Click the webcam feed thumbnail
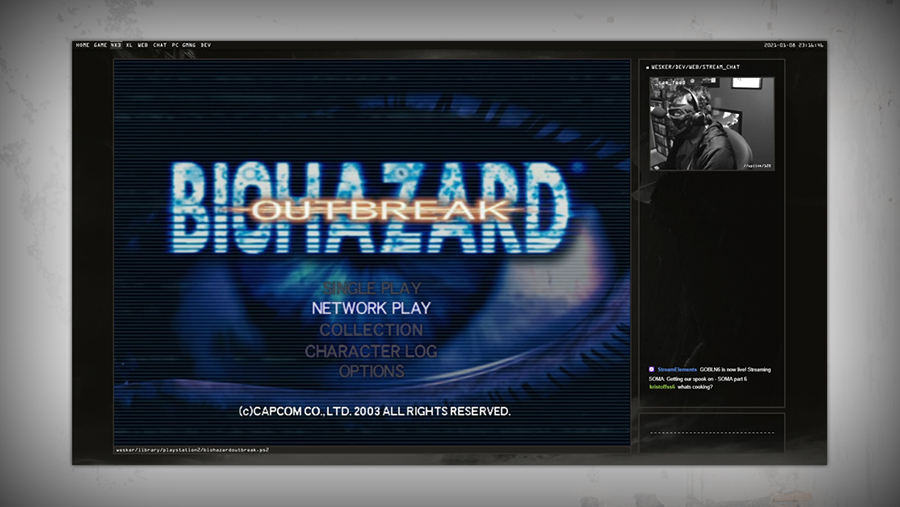This screenshot has width=900, height=507. (712, 123)
